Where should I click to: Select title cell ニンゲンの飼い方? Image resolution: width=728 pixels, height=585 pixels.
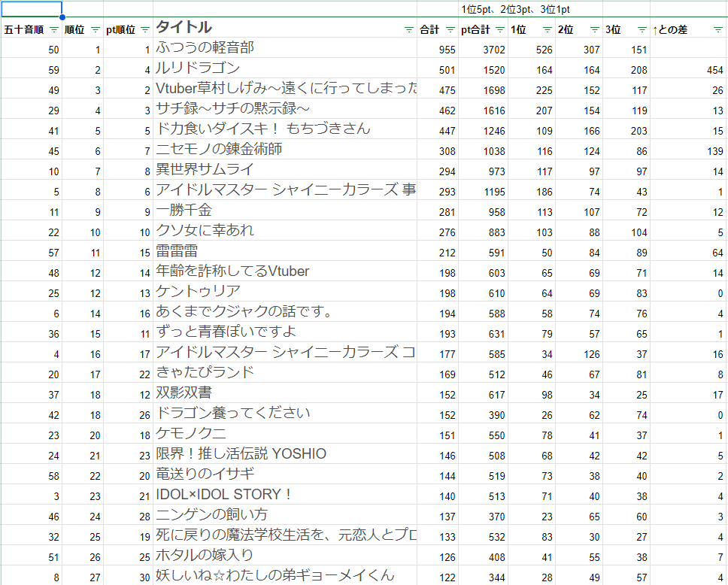pos(284,515)
